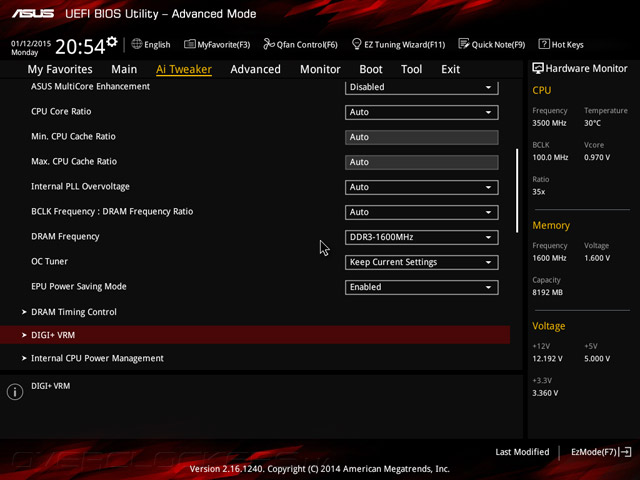Click the +5V 5.000 V reading
Image resolution: width=640 pixels, height=480 pixels.
click(x=597, y=358)
